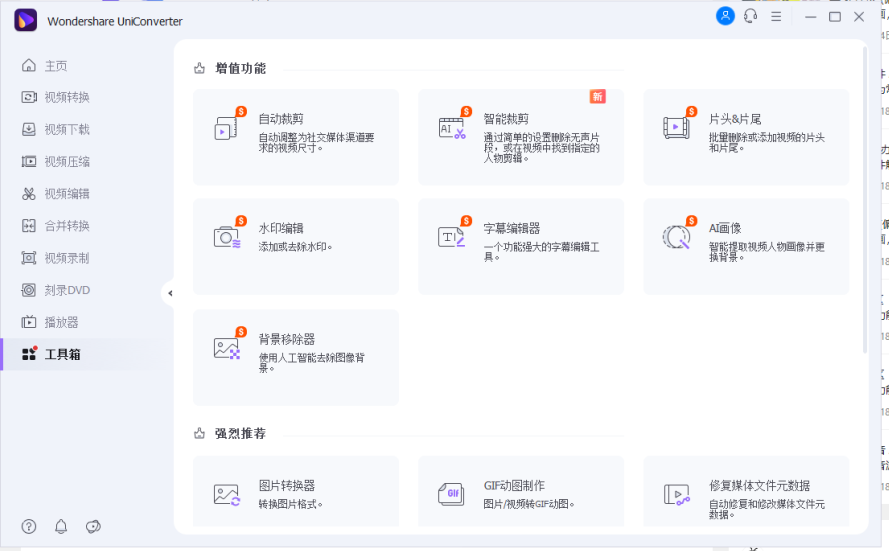Open the 自动裁剪 card title
This screenshot has width=889, height=551.
pyautogui.click(x=281, y=119)
